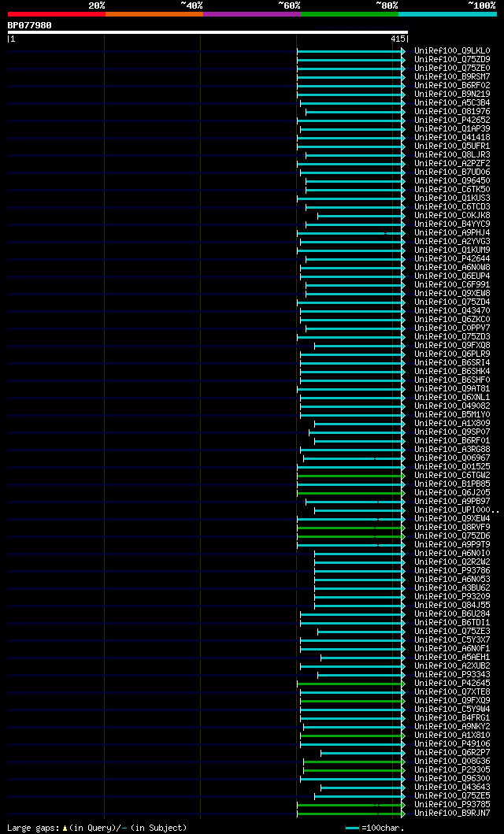
Task: Click the green ~80% identity legend bar
Action: [x=350, y=14]
